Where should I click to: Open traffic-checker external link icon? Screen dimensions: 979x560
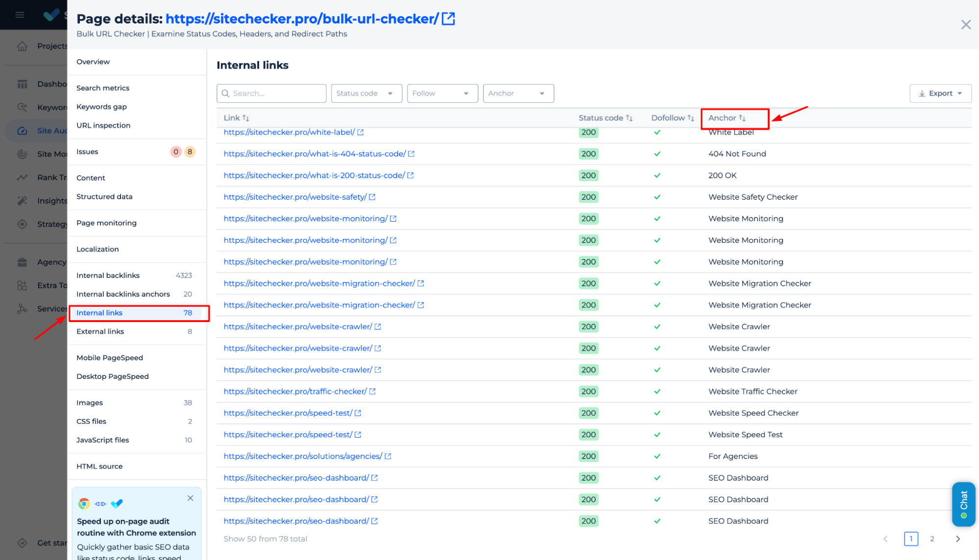tap(372, 392)
